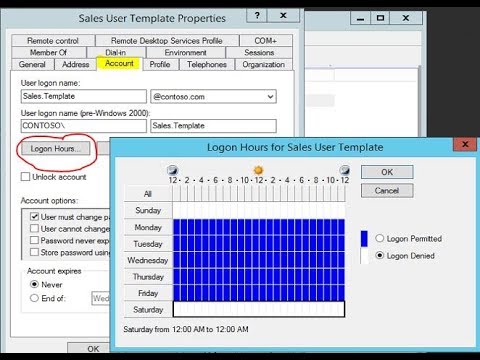Screen dimensions: 480x360
Task: Switch to the Sessions tab
Action: [x=259, y=52]
